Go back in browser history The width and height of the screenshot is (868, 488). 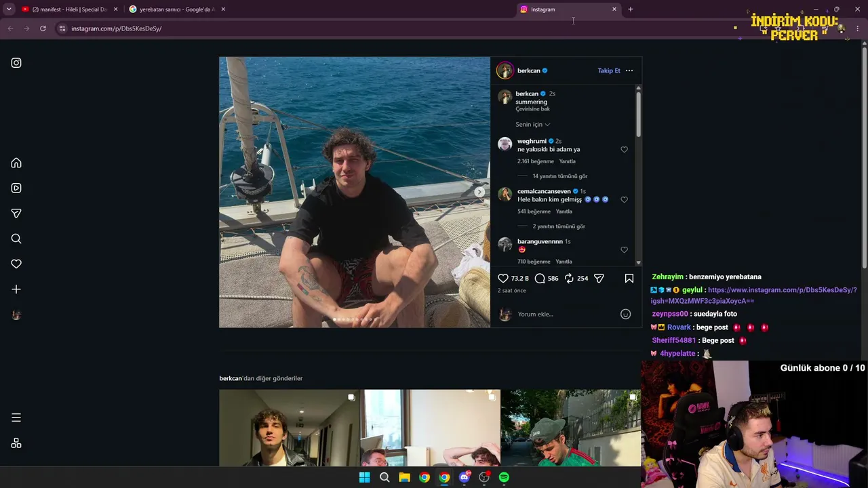(10, 28)
